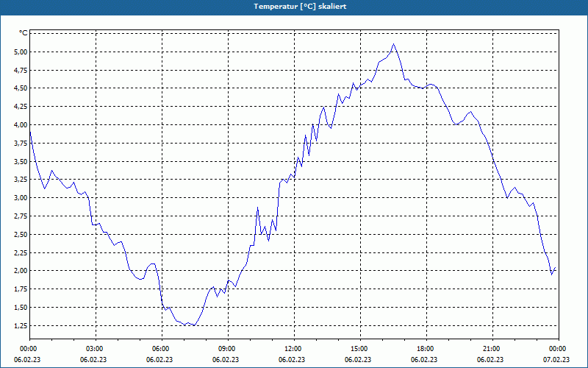Click the 07.02.23 date label
This screenshot has width=588, height=368.
(556, 360)
